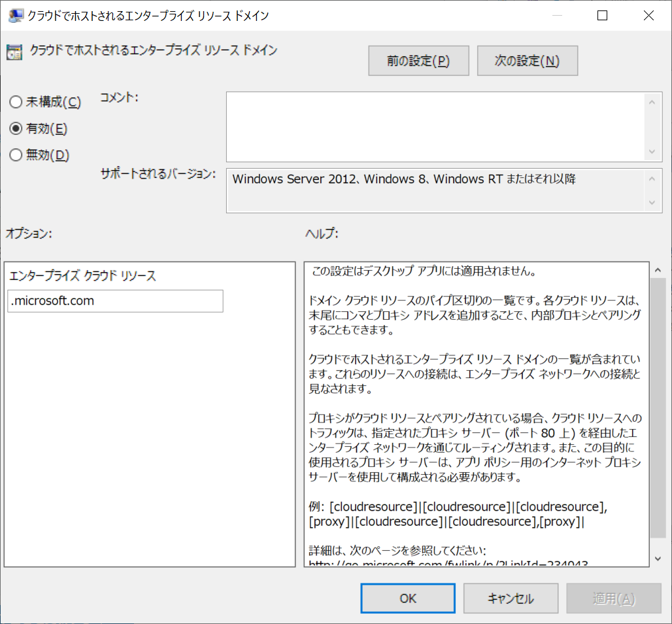Click the comment box scroll-down arrow
Viewport: 672px width, 624px height.
[652, 151]
